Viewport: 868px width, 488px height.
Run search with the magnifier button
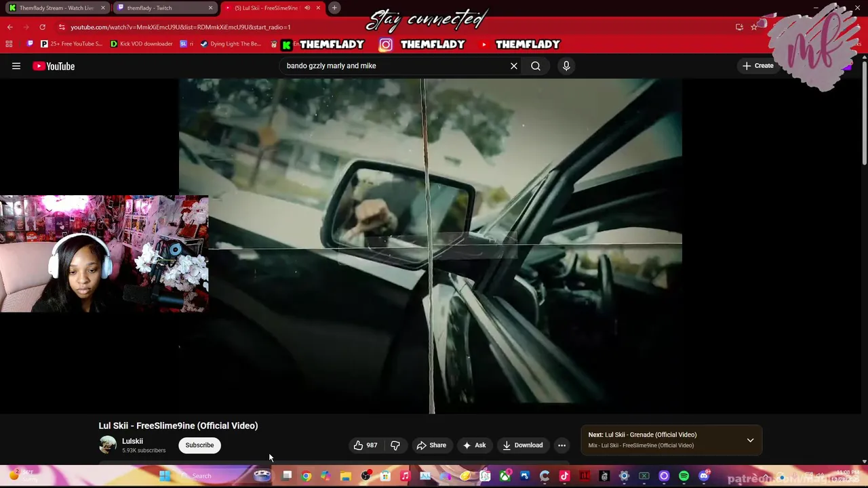tap(536, 66)
